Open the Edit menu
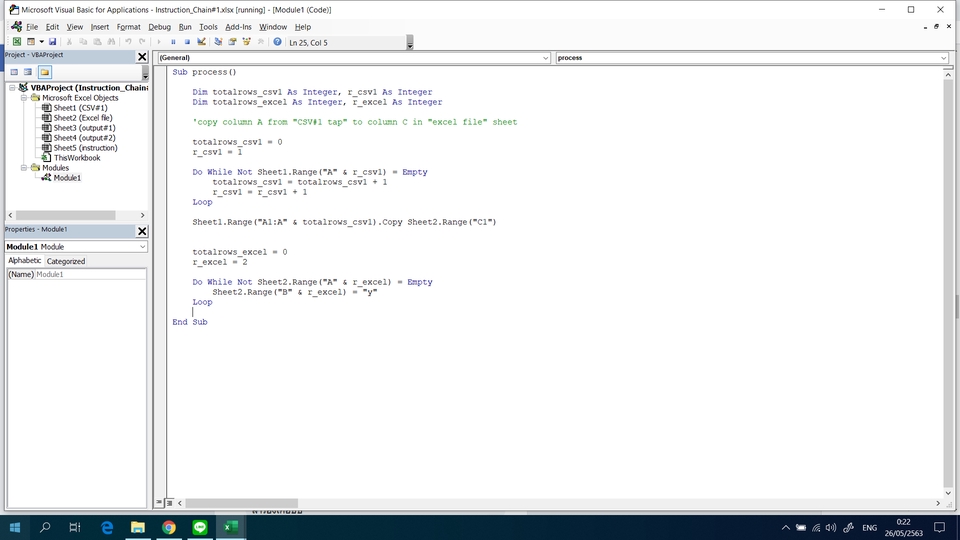This screenshot has width=960, height=540. click(53, 27)
